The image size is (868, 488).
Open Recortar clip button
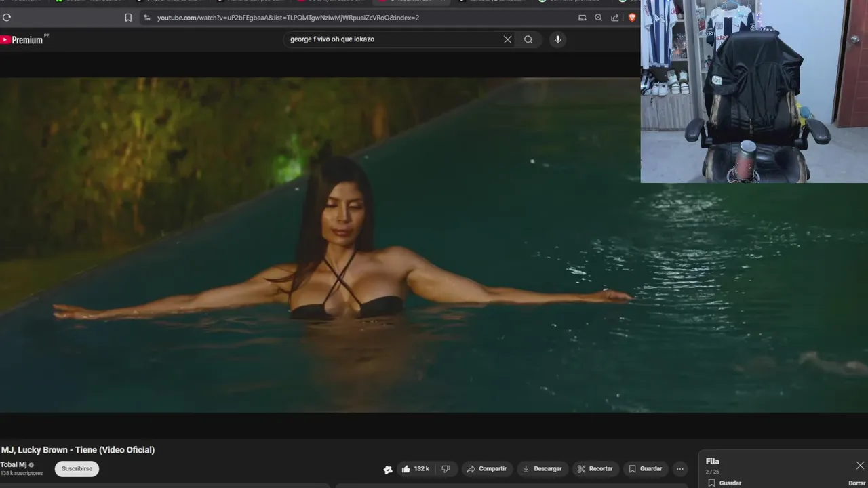tap(595, 469)
